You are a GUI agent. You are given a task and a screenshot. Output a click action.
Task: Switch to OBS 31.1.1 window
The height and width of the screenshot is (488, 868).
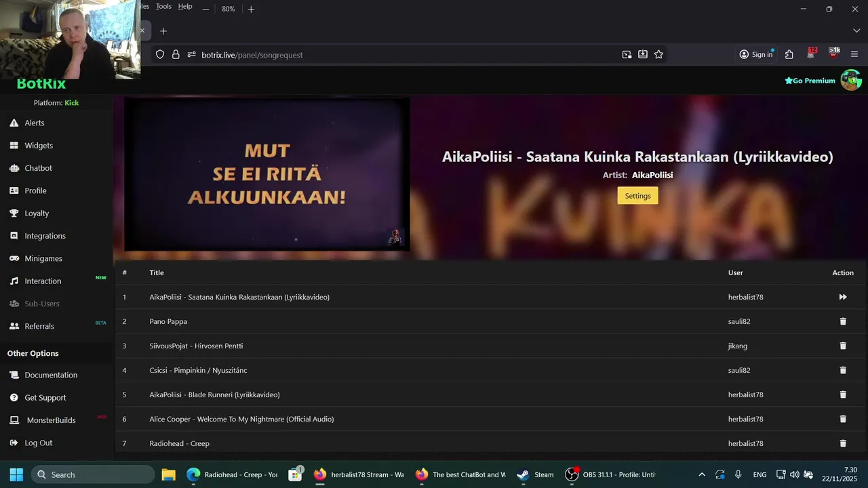(x=610, y=474)
